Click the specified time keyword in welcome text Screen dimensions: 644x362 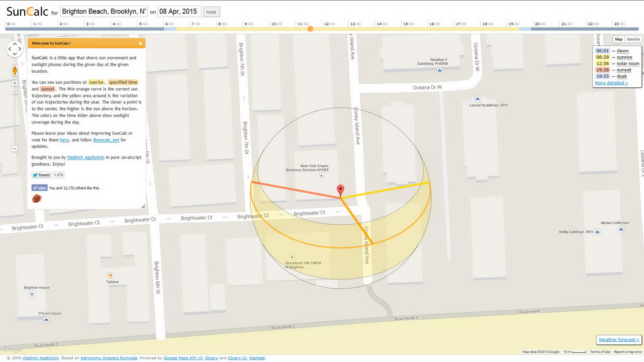tap(123, 82)
